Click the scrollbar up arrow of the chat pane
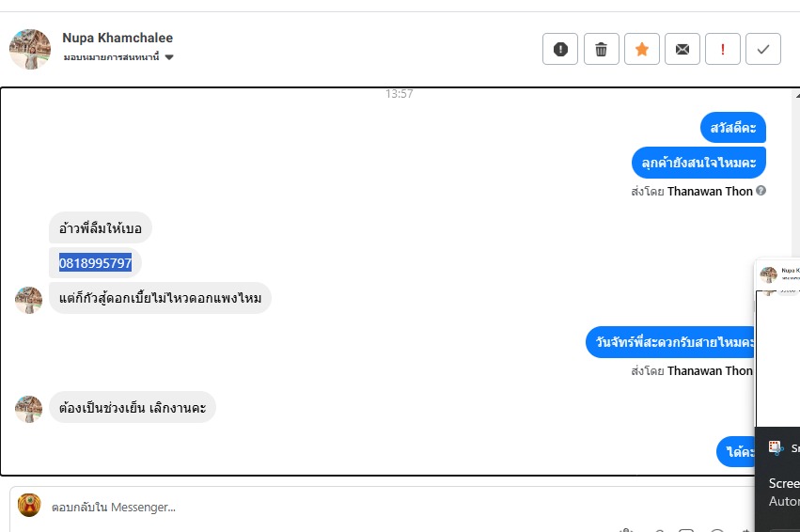 pos(797,95)
